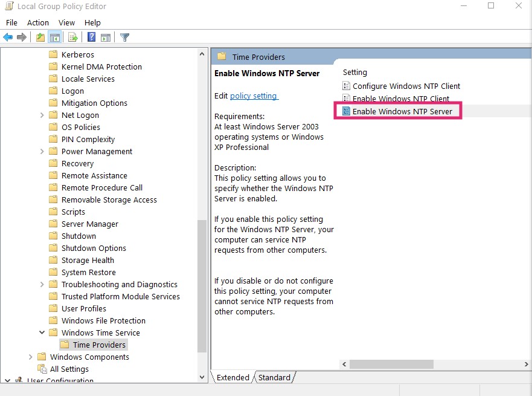
Task: Select the System Restore folder
Action: pos(89,273)
